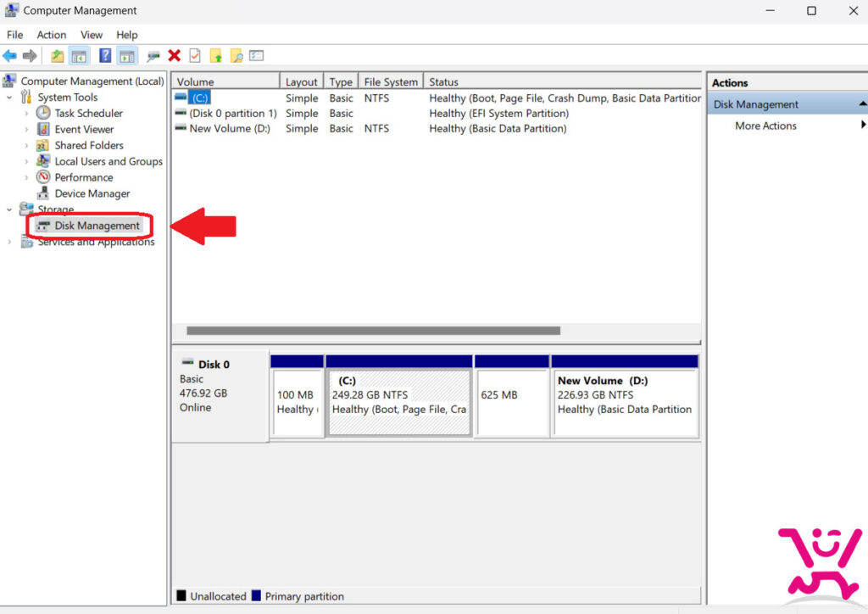This screenshot has height=614, width=868.
Task: Click the checklist settings toolbar icon
Action: point(256,55)
